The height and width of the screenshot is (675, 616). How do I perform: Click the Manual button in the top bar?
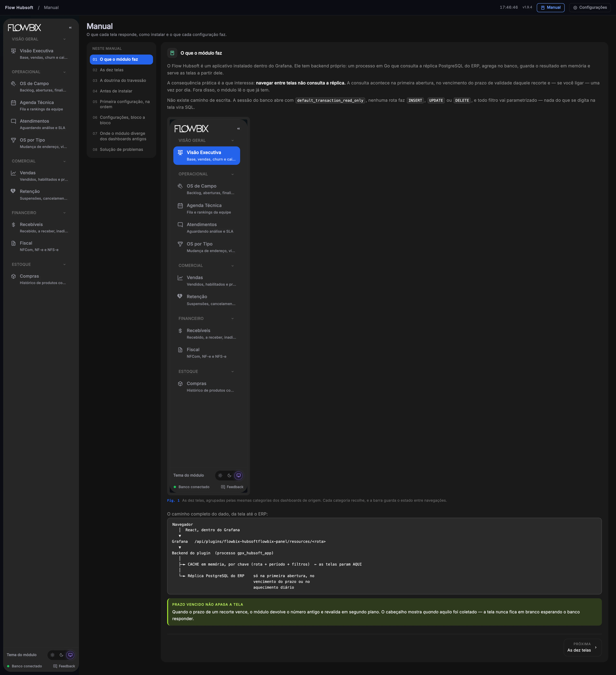pyautogui.click(x=550, y=7)
